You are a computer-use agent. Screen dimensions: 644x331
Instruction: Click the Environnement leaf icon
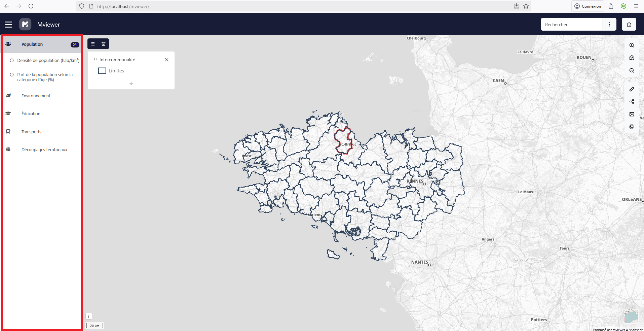point(8,96)
